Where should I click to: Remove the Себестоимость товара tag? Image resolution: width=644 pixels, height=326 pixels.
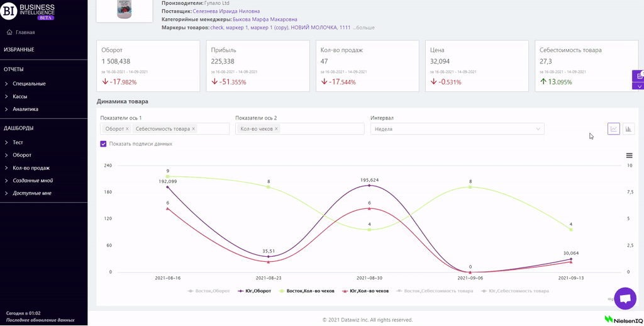193,129
